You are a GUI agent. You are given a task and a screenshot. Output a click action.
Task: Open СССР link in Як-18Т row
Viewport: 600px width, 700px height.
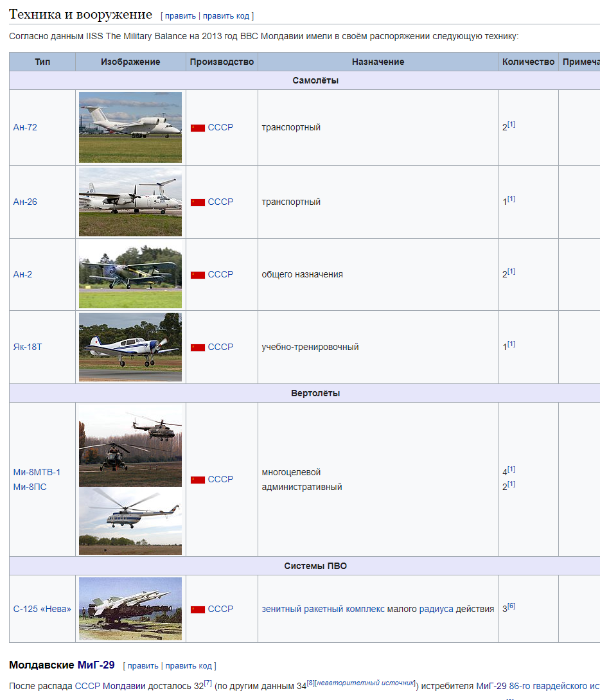click(x=220, y=347)
